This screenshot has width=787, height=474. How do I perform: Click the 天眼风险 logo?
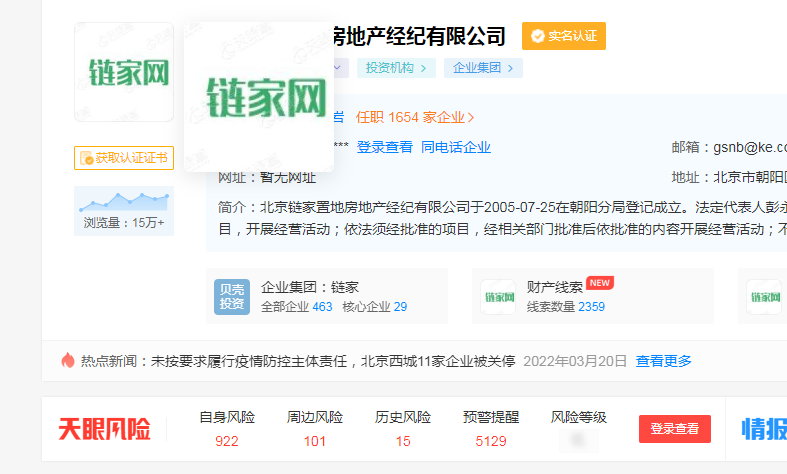tap(104, 429)
